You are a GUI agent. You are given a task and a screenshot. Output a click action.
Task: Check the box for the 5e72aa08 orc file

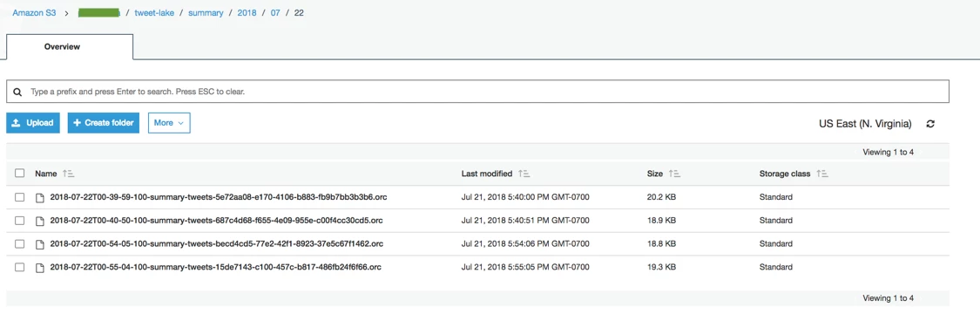19,197
